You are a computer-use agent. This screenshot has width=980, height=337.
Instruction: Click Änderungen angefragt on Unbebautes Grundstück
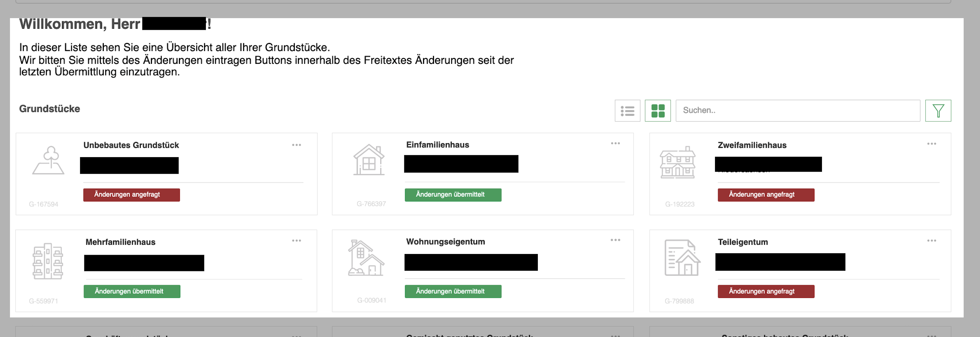[x=131, y=195]
